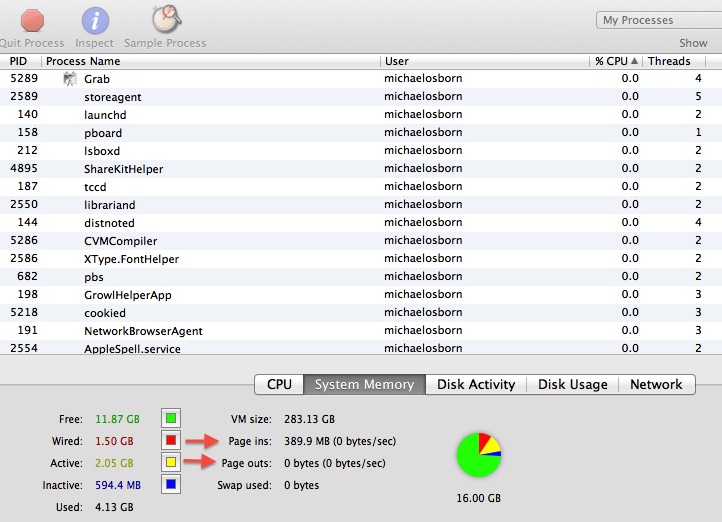The image size is (722, 522).
Task: Click the Wired value 1.50 GB
Action: 114,441
